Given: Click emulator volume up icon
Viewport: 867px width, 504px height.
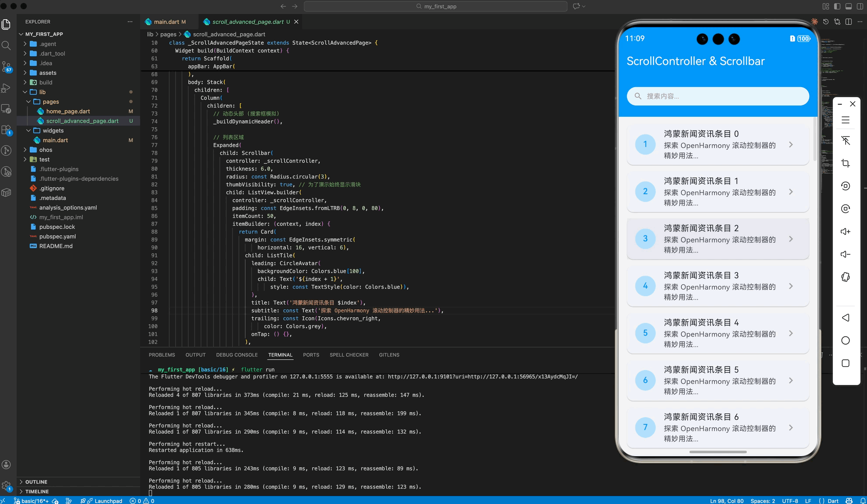Looking at the screenshot, I should 846,231.
